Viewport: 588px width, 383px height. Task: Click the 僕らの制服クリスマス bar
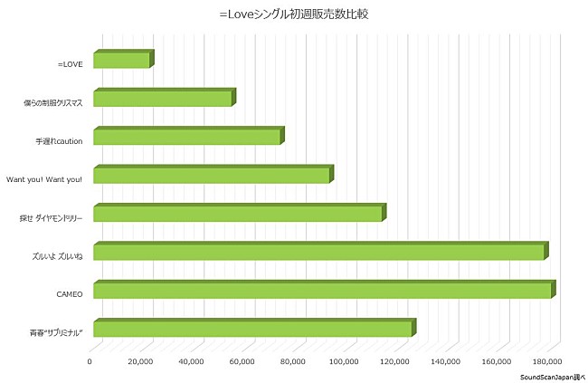[163, 100]
